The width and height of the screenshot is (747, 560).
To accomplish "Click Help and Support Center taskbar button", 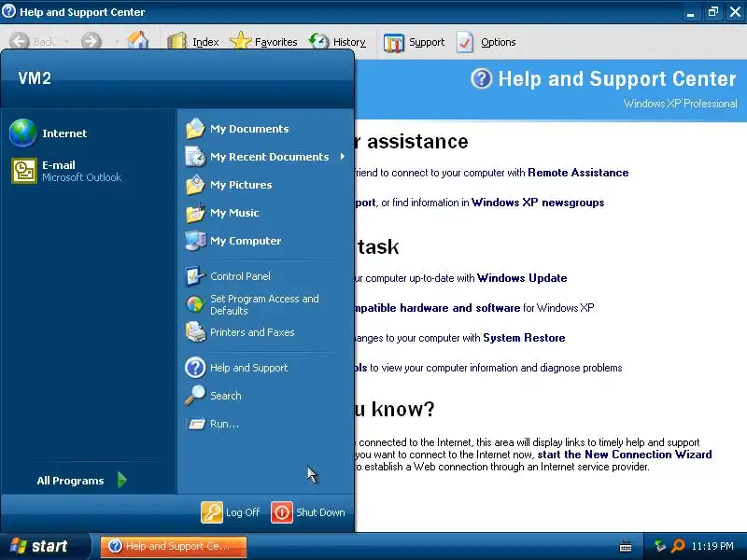I will coord(174,546).
